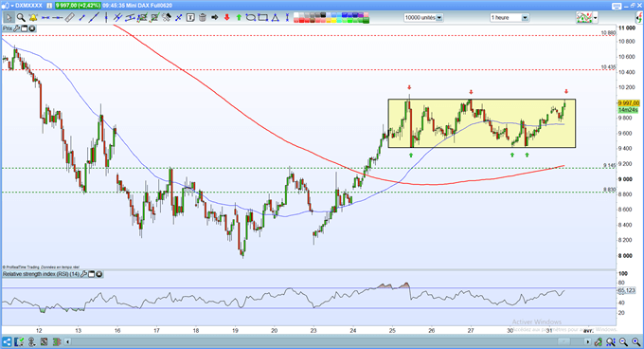
Task: Select the long trend line tool
Action: point(95,17)
